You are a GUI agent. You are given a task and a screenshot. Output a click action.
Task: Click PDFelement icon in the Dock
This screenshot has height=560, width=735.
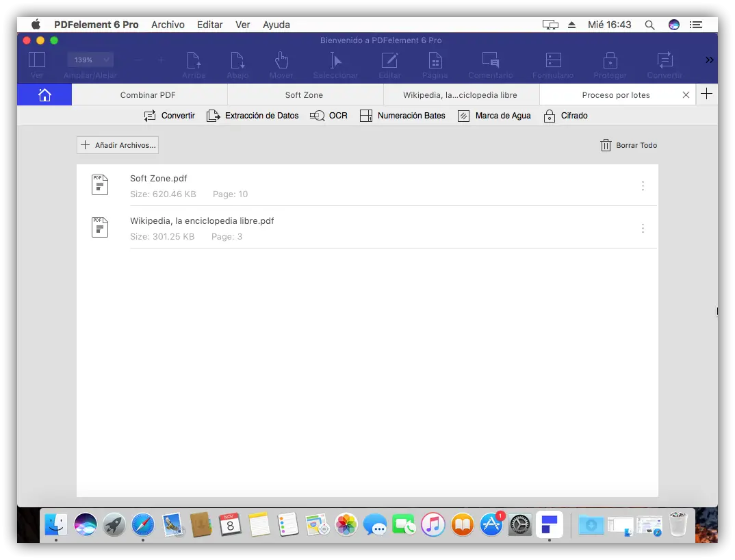[550, 524]
